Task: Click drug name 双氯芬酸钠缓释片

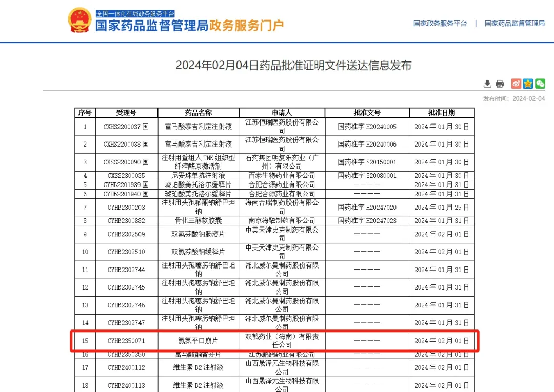Action: tap(199, 252)
